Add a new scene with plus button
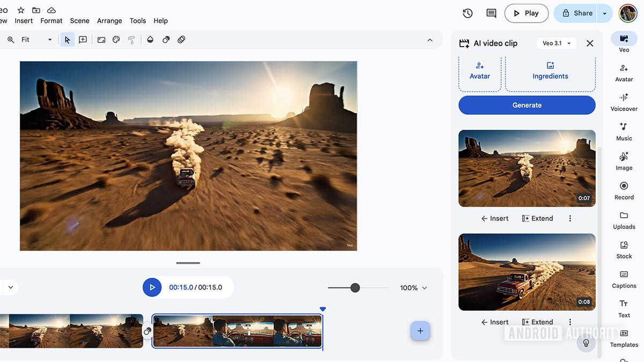This screenshot has height=362, width=644. click(420, 331)
